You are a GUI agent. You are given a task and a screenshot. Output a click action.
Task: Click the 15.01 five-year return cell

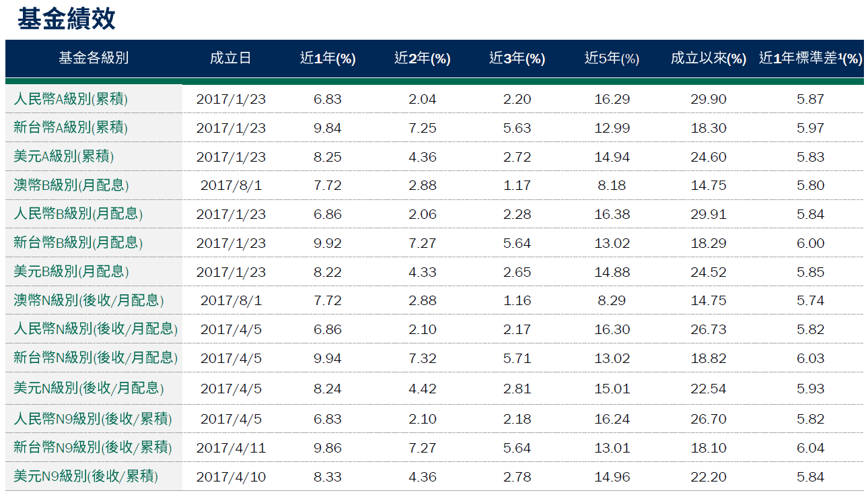[x=612, y=389]
